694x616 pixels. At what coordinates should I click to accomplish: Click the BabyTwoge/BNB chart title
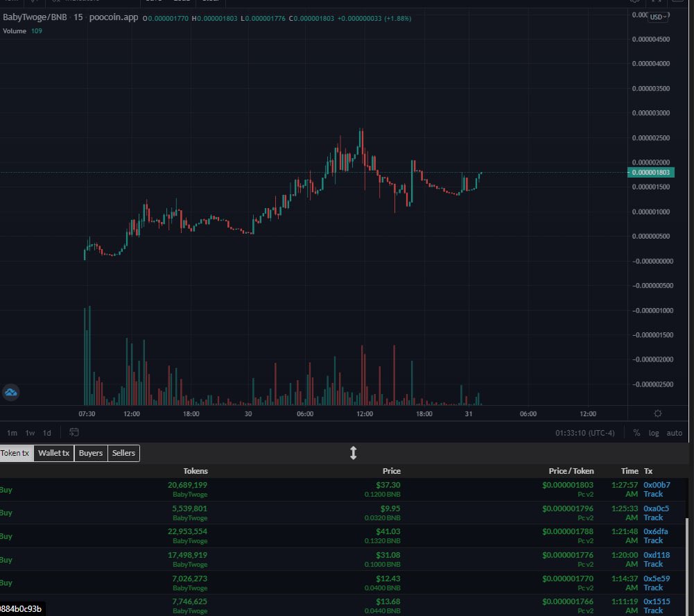click(x=35, y=17)
